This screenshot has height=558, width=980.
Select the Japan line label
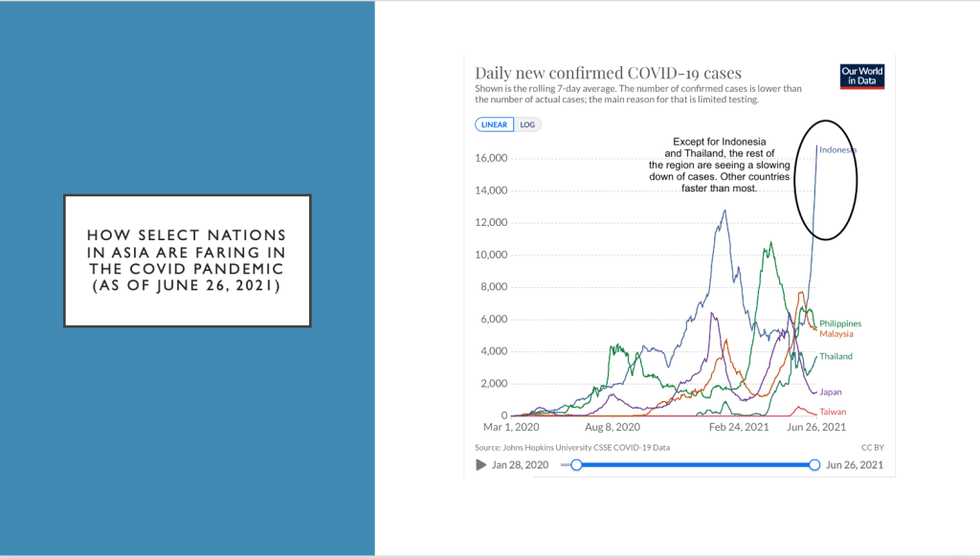831,391
